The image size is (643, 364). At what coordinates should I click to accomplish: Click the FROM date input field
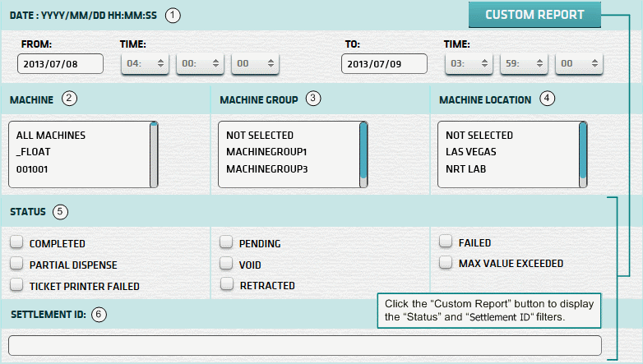[x=60, y=64]
